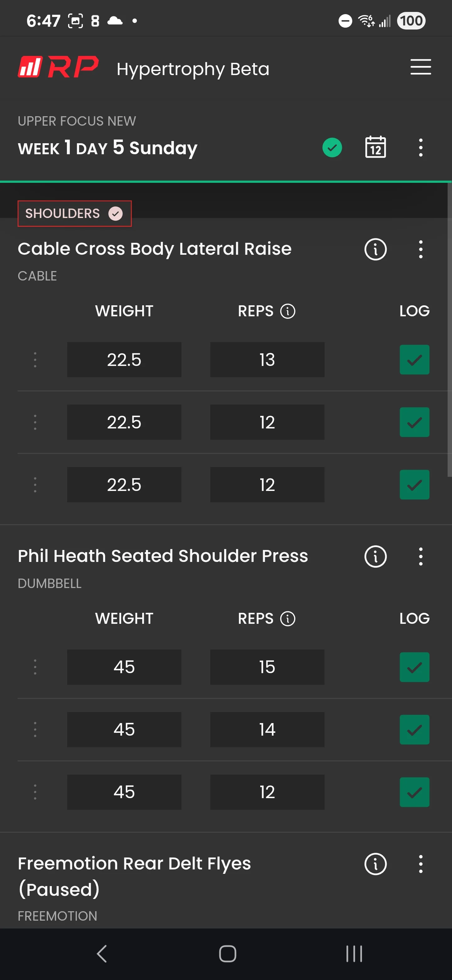
Task: Open options menu for Cable Cross Body Lateral Raise
Action: (x=420, y=250)
